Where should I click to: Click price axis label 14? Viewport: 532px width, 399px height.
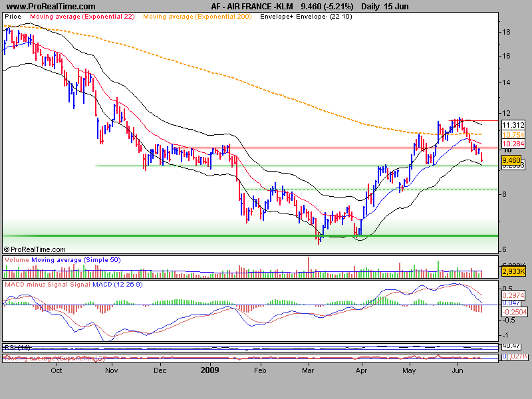click(x=506, y=82)
